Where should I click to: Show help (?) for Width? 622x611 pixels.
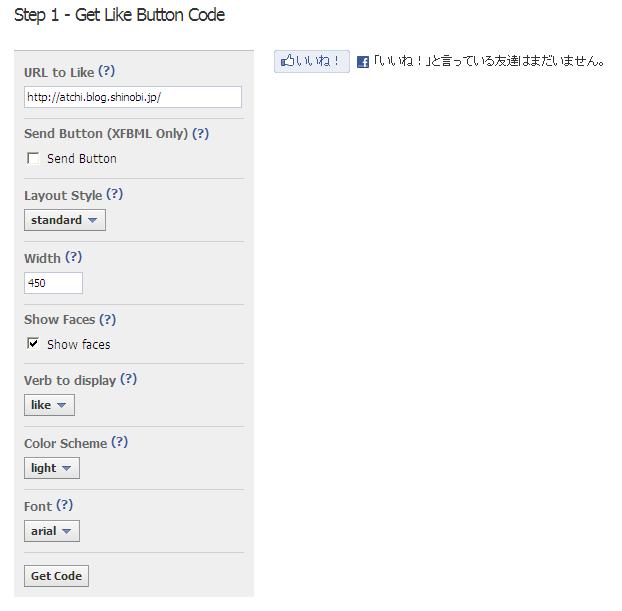tap(73, 257)
